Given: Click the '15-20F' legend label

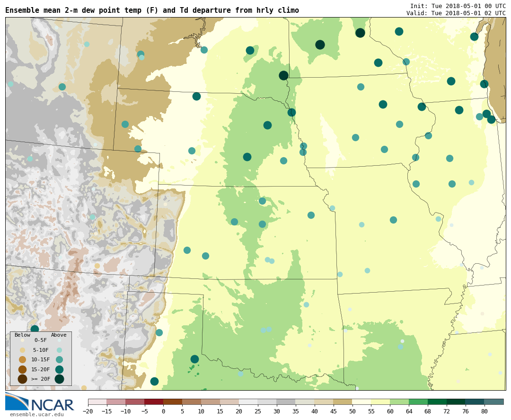Looking at the screenshot, I should (41, 369).
